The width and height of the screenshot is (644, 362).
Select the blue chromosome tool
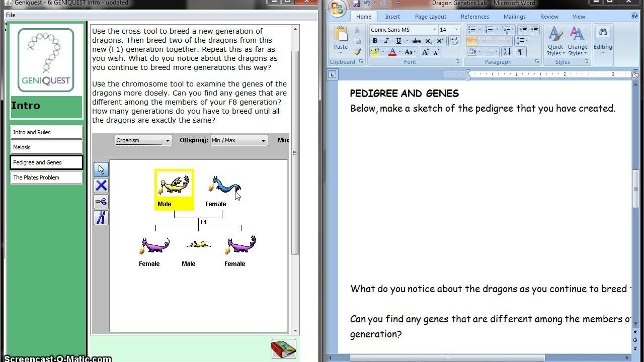[x=101, y=218]
